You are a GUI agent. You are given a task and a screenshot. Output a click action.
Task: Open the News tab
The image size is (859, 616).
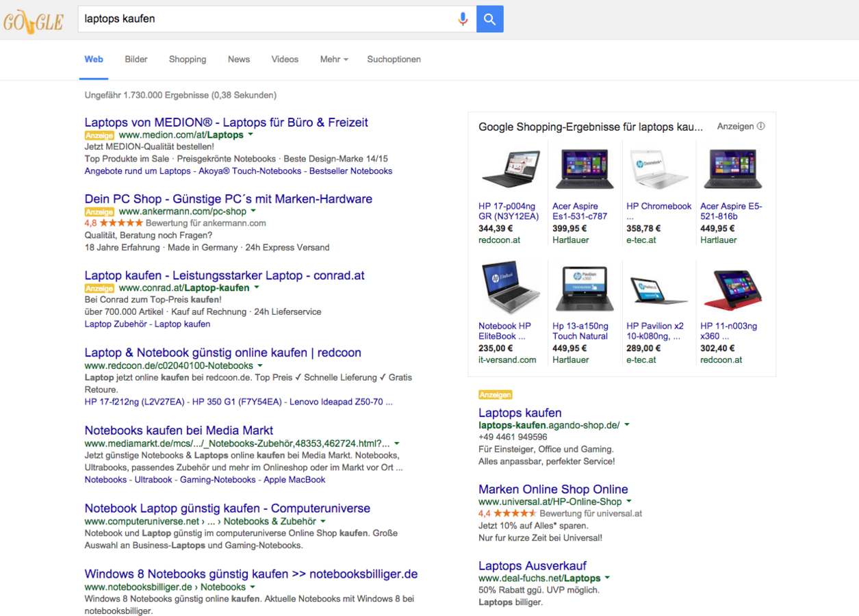click(x=239, y=60)
